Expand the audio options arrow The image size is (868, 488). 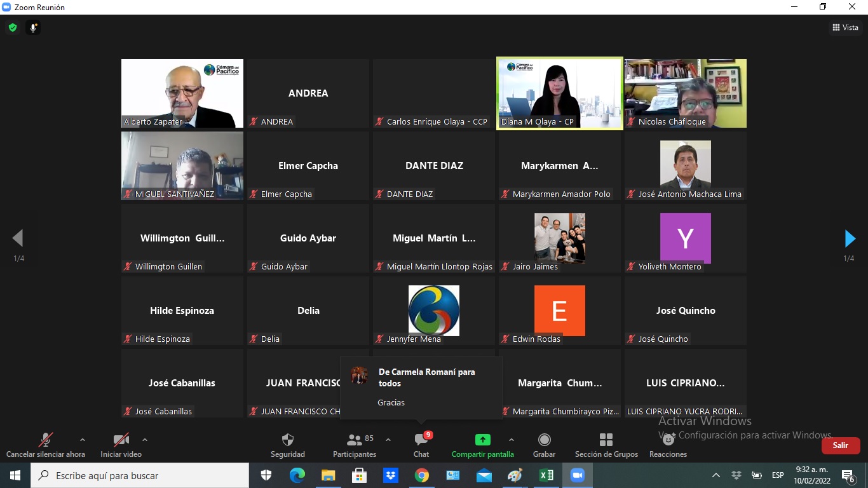(82, 440)
